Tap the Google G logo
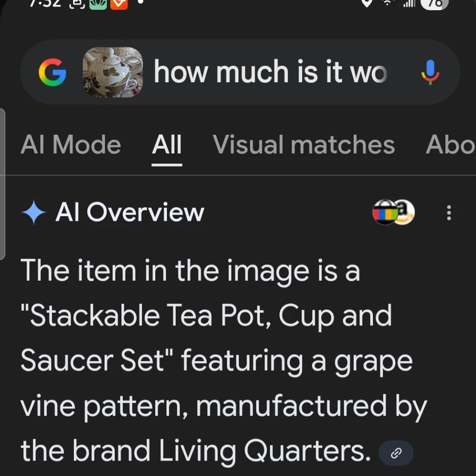476x476 pixels. (x=52, y=72)
